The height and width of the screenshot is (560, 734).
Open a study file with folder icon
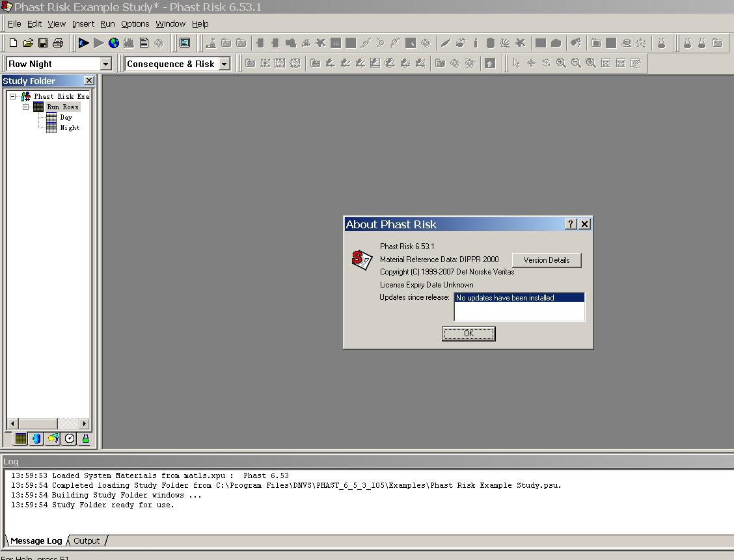click(28, 43)
